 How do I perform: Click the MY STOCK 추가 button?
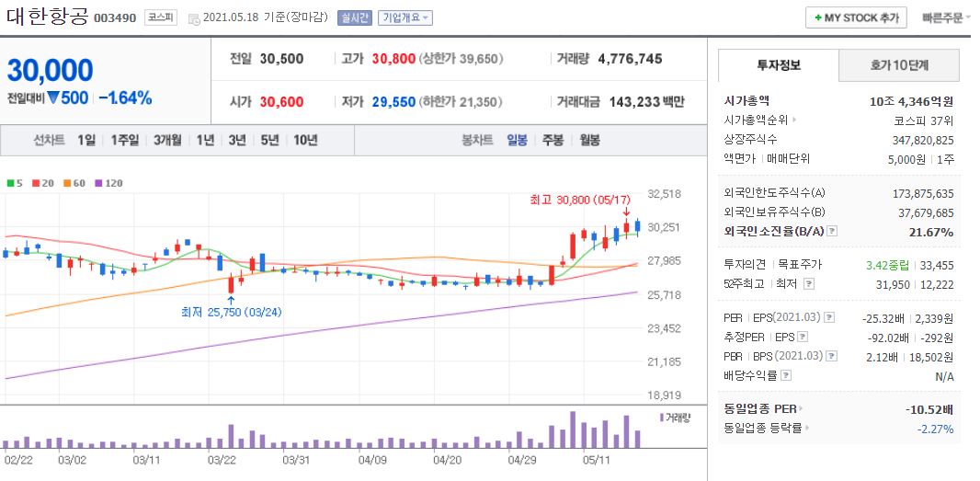(856, 17)
